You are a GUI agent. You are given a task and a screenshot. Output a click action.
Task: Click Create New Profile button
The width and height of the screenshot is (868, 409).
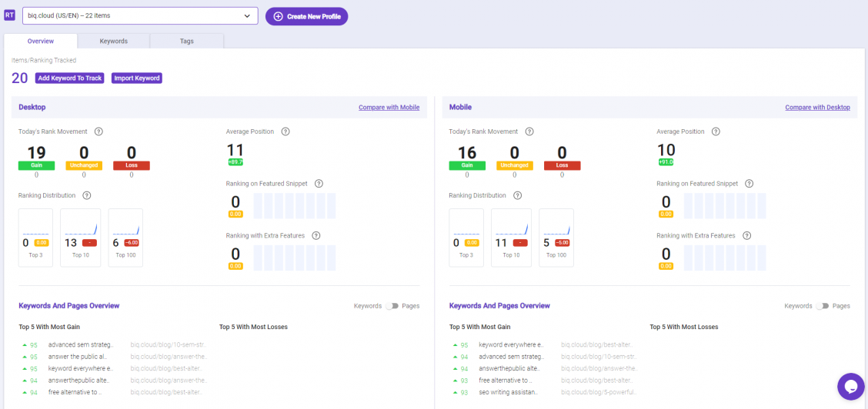[x=307, y=17]
